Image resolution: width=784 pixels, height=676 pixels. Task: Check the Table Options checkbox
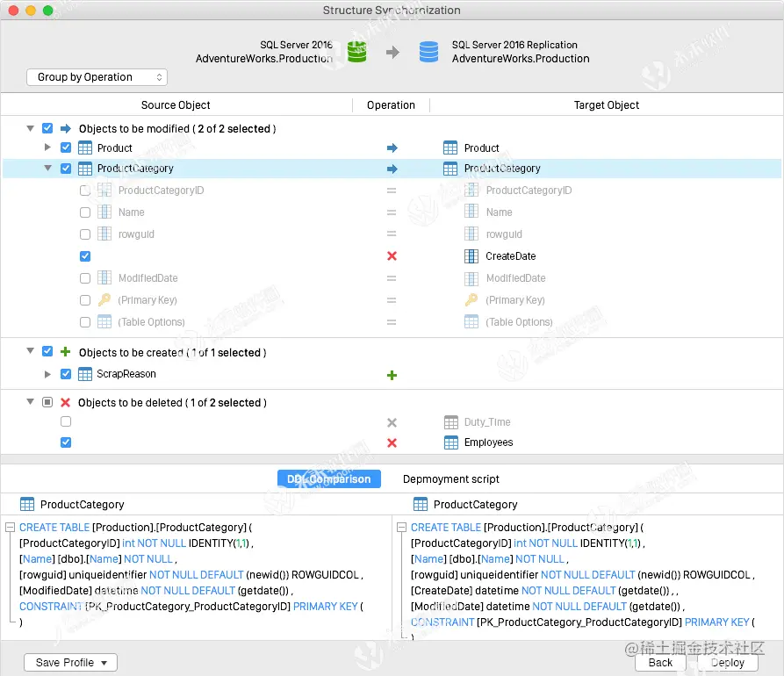tap(85, 322)
